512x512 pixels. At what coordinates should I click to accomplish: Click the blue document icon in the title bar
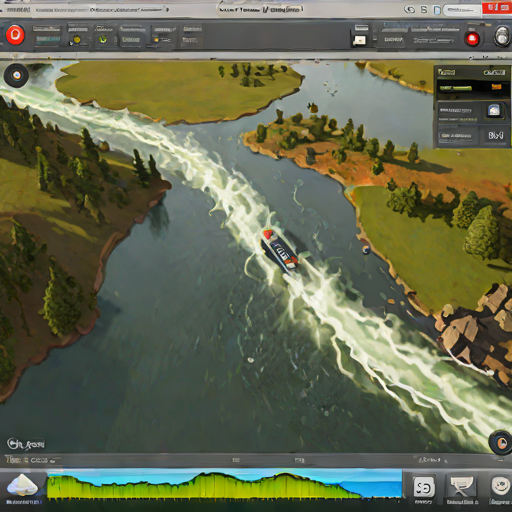coord(437,10)
